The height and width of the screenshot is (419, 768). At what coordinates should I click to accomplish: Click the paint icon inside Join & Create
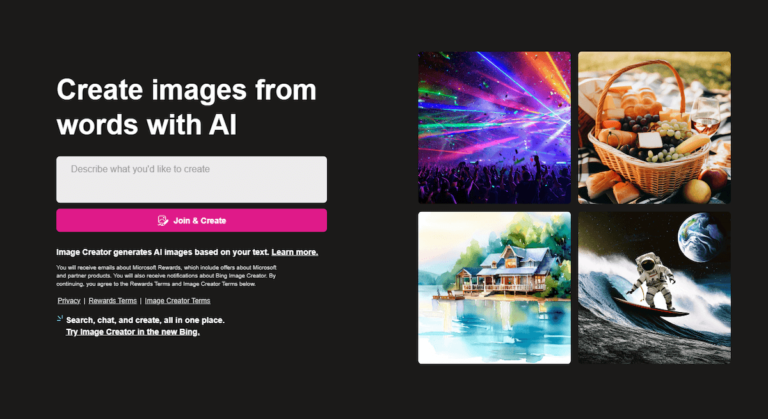(x=163, y=221)
